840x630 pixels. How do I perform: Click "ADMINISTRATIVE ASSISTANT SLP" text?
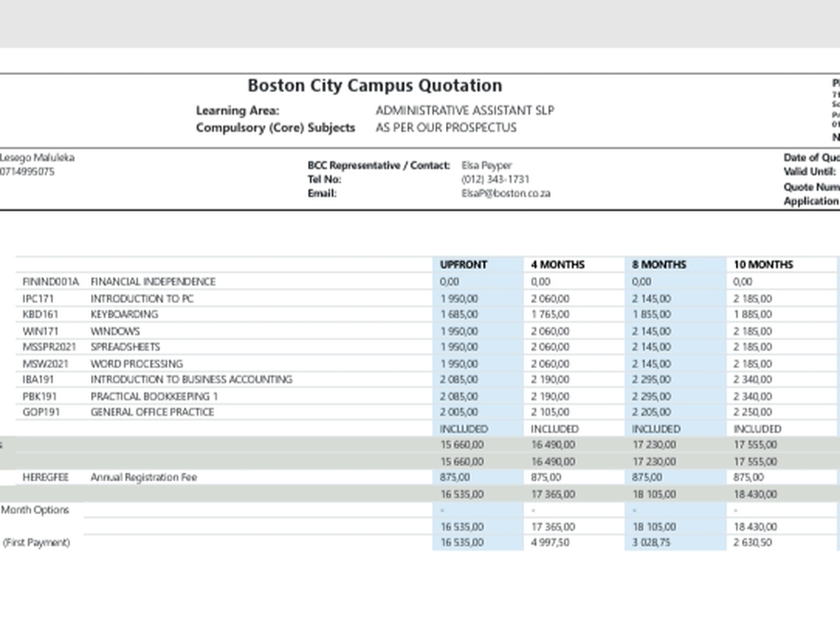coord(465,111)
